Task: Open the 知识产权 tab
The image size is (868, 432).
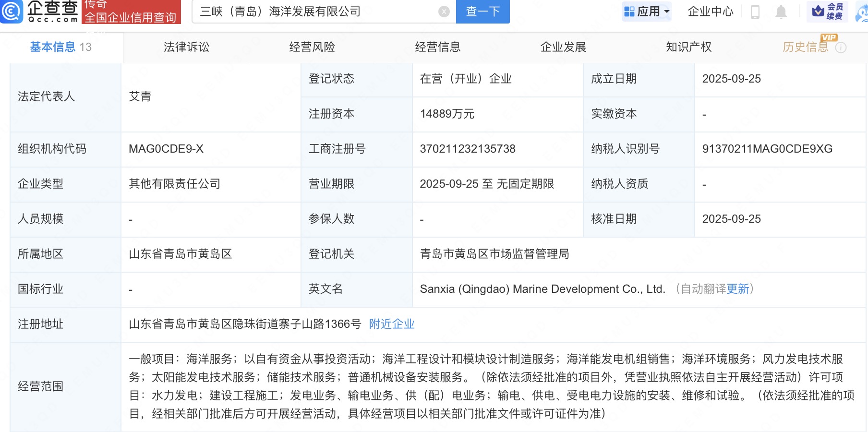Action: coord(688,47)
